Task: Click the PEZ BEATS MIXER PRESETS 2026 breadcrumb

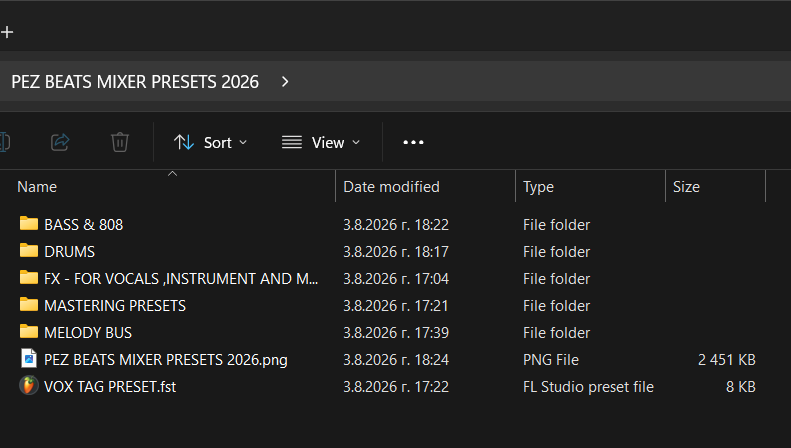Action: click(x=135, y=82)
